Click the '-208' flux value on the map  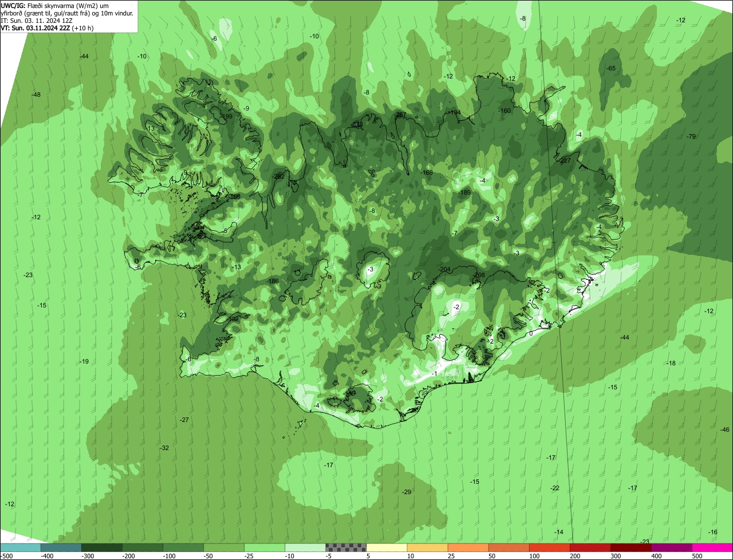point(479,275)
